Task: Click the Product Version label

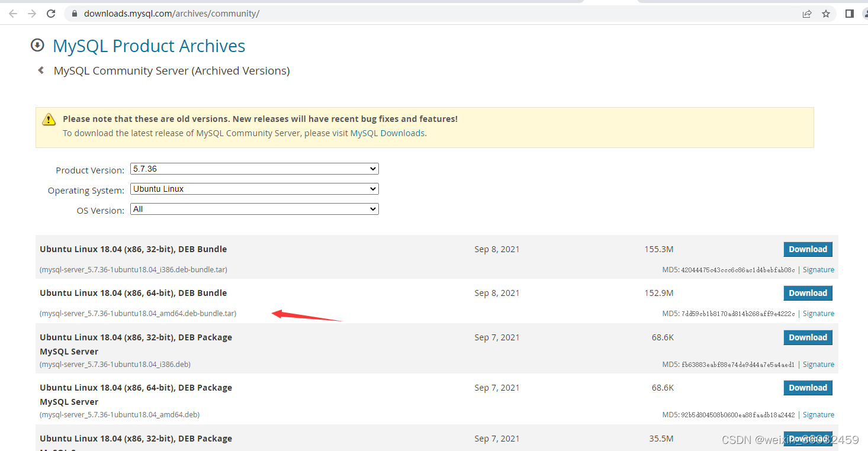Action: 90,170
